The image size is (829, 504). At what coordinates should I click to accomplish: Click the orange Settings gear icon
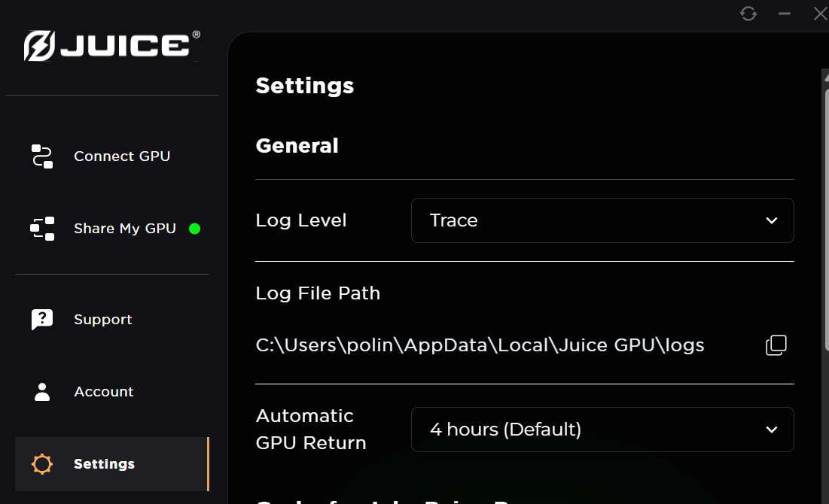(41, 463)
